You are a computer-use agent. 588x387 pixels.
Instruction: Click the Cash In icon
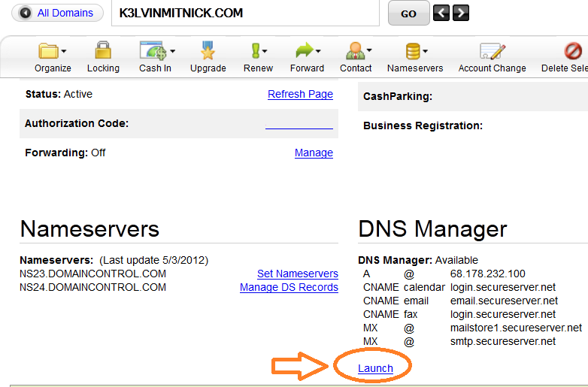click(153, 50)
